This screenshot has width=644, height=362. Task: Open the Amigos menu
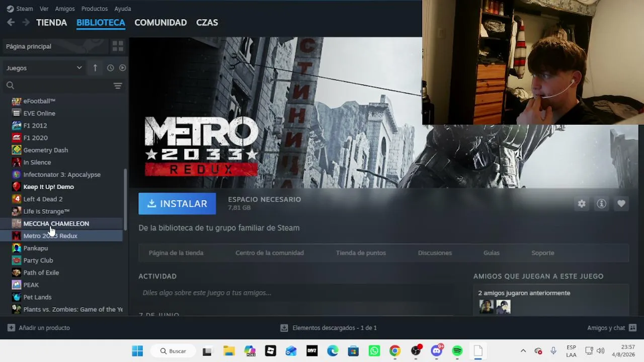tap(65, 9)
